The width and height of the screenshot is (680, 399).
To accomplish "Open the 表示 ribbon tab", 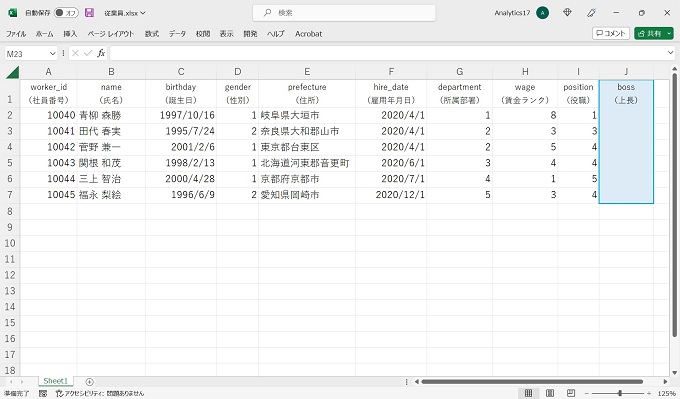I will click(x=226, y=33).
